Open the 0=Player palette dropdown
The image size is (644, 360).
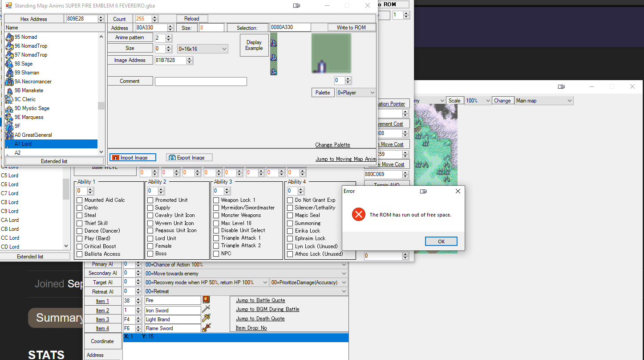click(x=356, y=93)
